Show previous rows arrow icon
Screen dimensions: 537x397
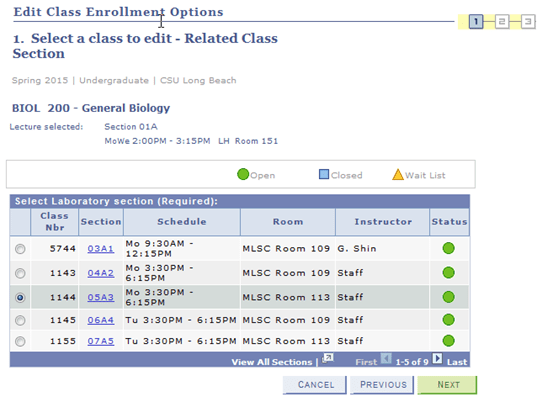pyautogui.click(x=386, y=359)
